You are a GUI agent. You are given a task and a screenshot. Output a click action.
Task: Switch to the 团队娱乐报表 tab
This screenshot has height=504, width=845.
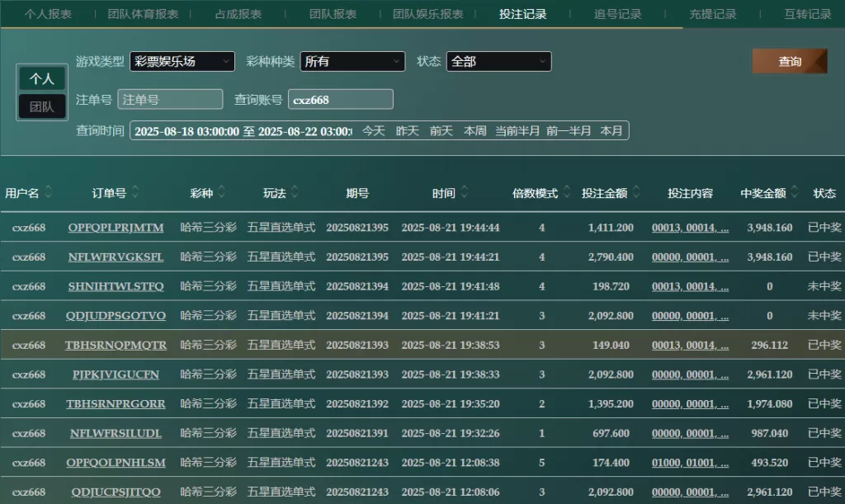[x=428, y=14]
